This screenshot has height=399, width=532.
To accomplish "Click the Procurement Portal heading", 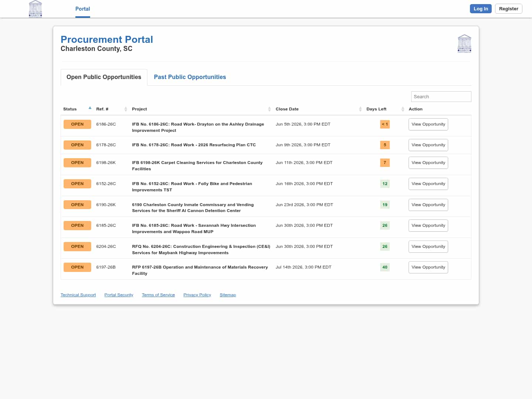I will [x=107, y=40].
